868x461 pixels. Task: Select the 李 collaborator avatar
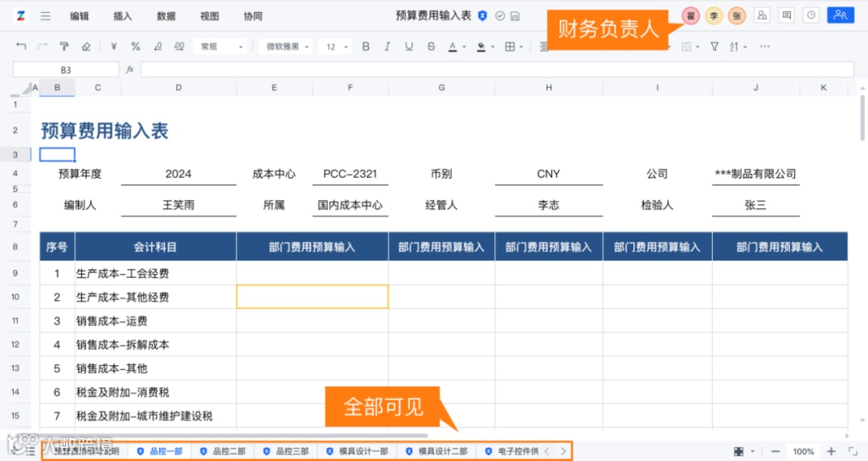[714, 16]
